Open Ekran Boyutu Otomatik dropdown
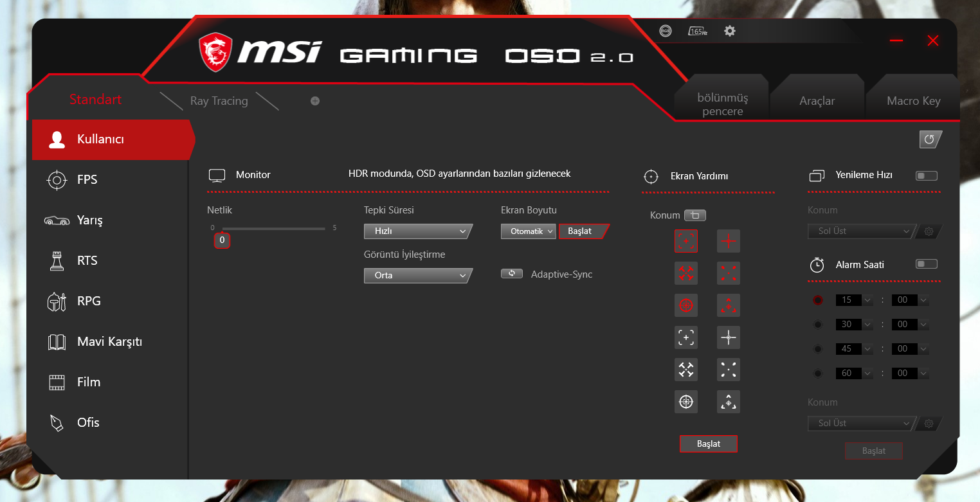 click(x=528, y=231)
